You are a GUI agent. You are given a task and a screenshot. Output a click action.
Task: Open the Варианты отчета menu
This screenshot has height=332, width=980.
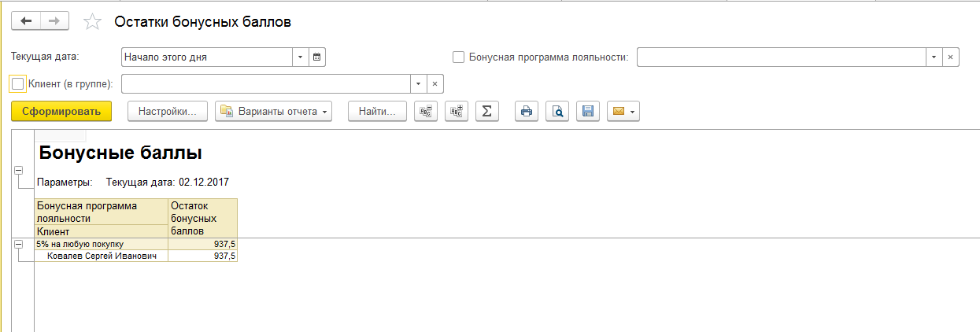274,112
